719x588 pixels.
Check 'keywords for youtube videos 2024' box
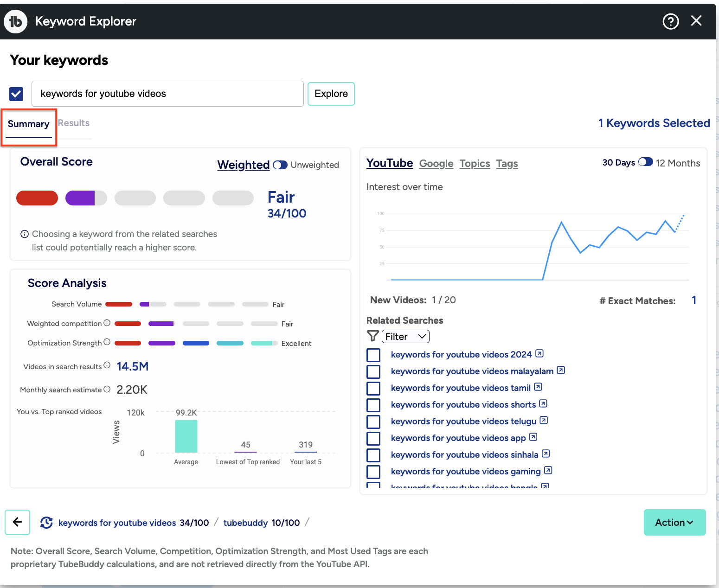[373, 355]
